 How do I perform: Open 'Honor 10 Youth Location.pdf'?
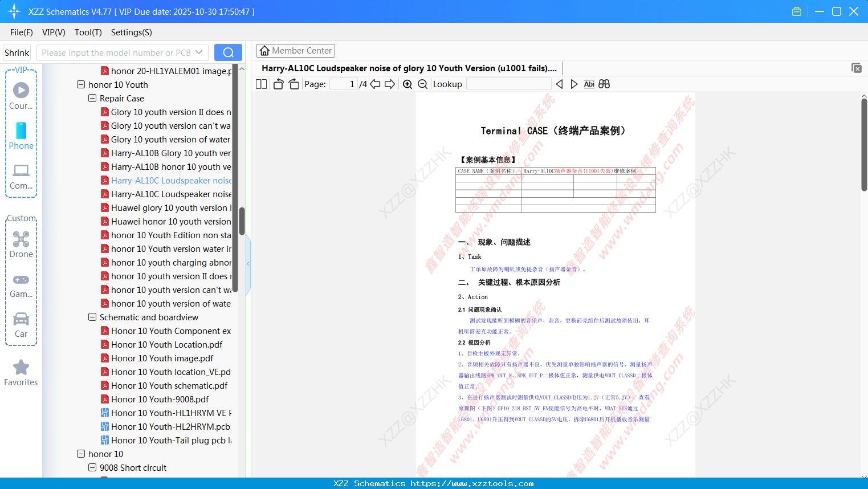(x=161, y=345)
